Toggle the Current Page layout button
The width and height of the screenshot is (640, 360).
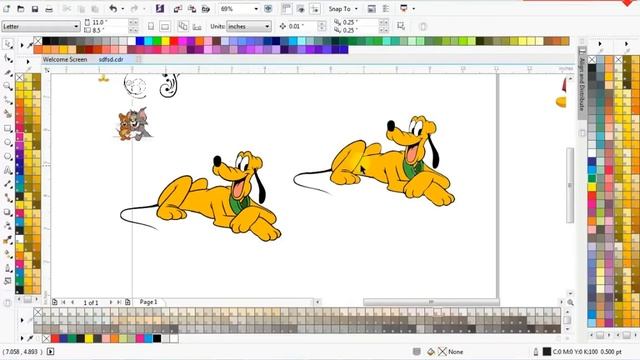click(197, 27)
